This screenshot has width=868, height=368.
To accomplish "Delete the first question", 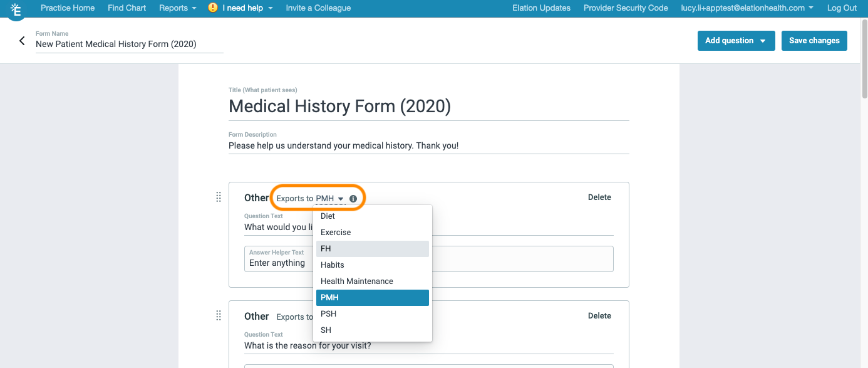I will [599, 197].
